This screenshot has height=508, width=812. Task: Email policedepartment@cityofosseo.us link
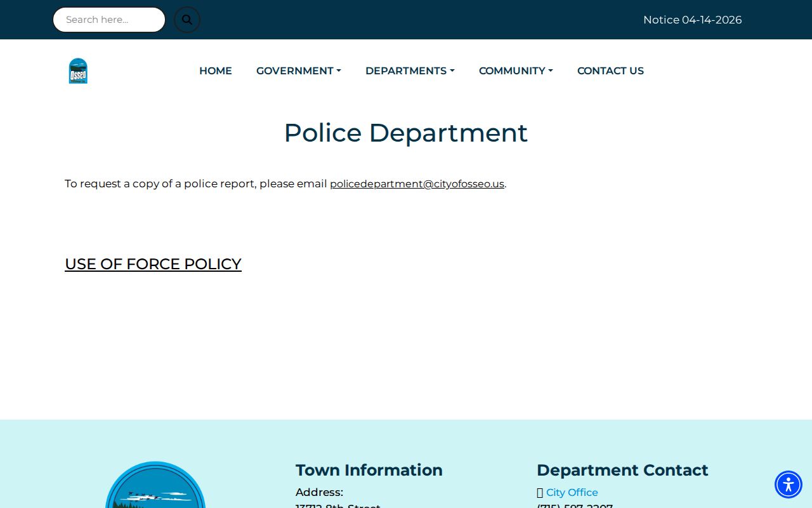417,184
